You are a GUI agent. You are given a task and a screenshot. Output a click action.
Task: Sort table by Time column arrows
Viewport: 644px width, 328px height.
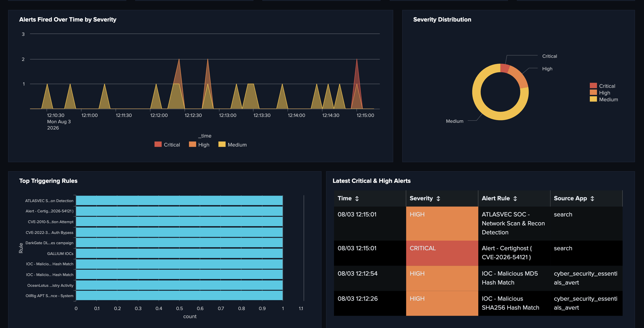tap(357, 199)
